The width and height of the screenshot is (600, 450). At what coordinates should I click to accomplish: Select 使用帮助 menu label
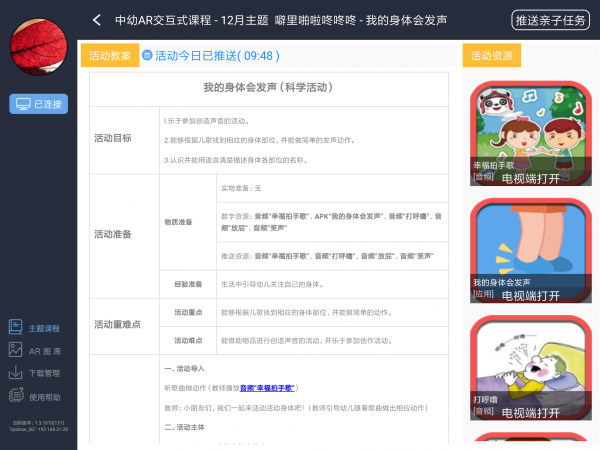point(45,397)
